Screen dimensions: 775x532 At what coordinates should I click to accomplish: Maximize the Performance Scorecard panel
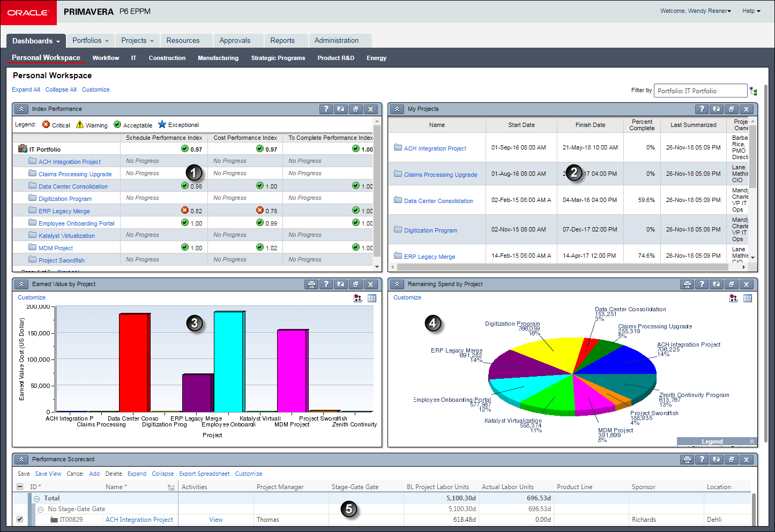pyautogui.click(x=732, y=459)
